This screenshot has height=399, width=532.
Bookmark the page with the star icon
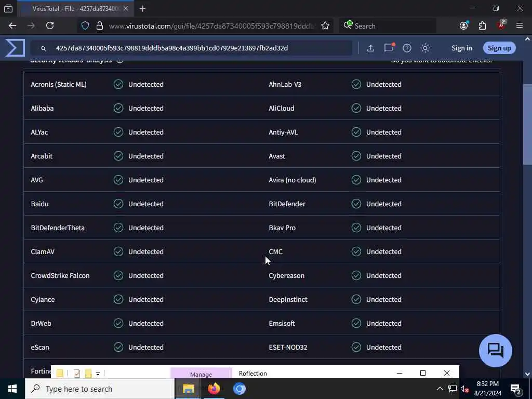[x=325, y=26]
